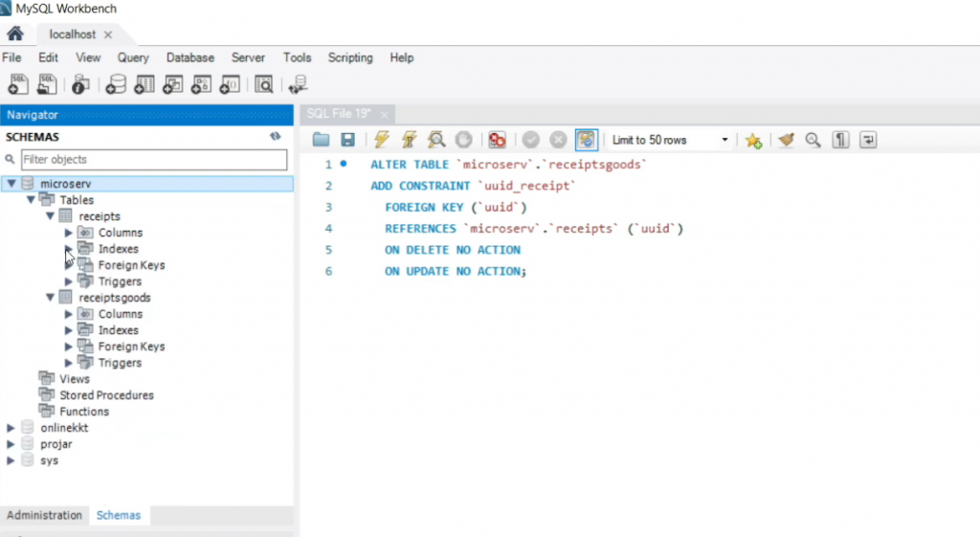Reconnect to DBMS icon

click(x=299, y=84)
